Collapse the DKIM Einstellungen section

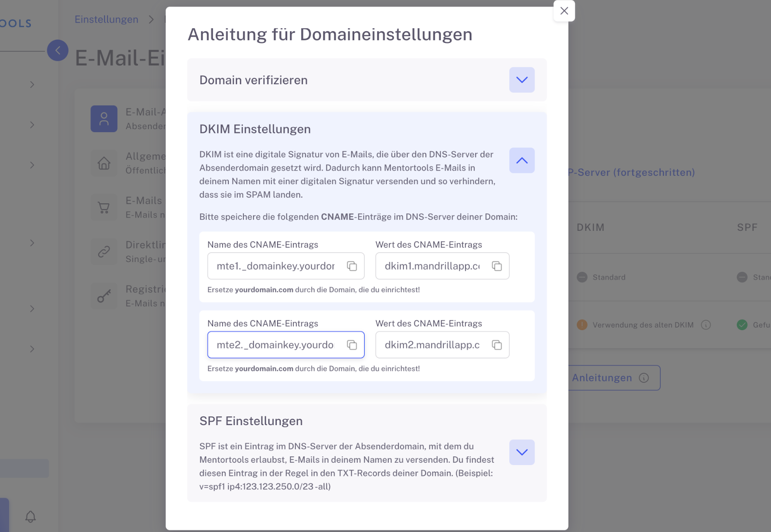click(x=522, y=160)
